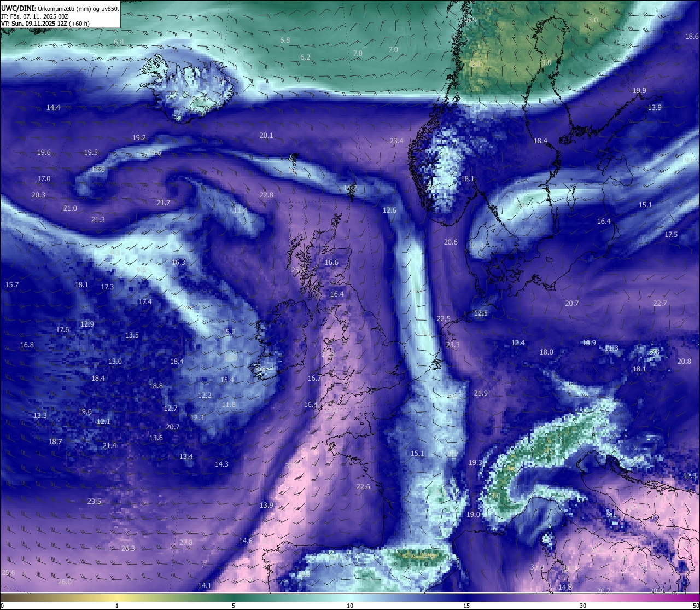Click the map value 15.2
The image size is (700, 610).
click(229, 332)
